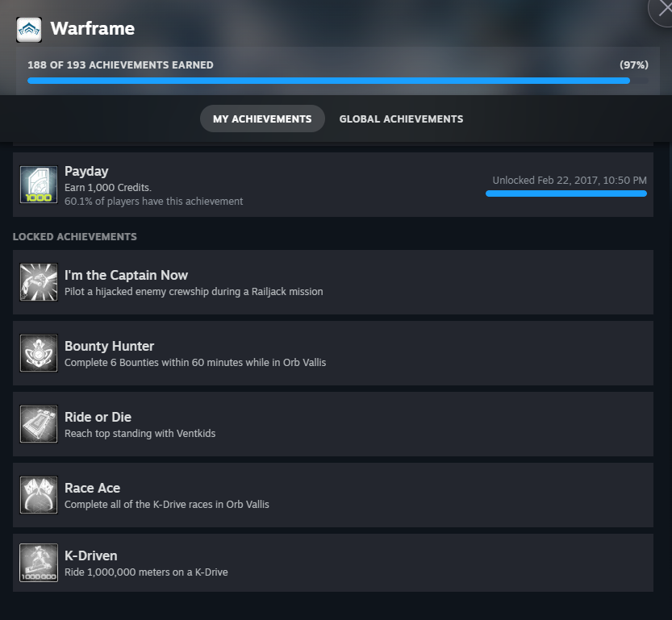Click the K-Driven achievement icon
672x620 pixels.
tap(39, 563)
